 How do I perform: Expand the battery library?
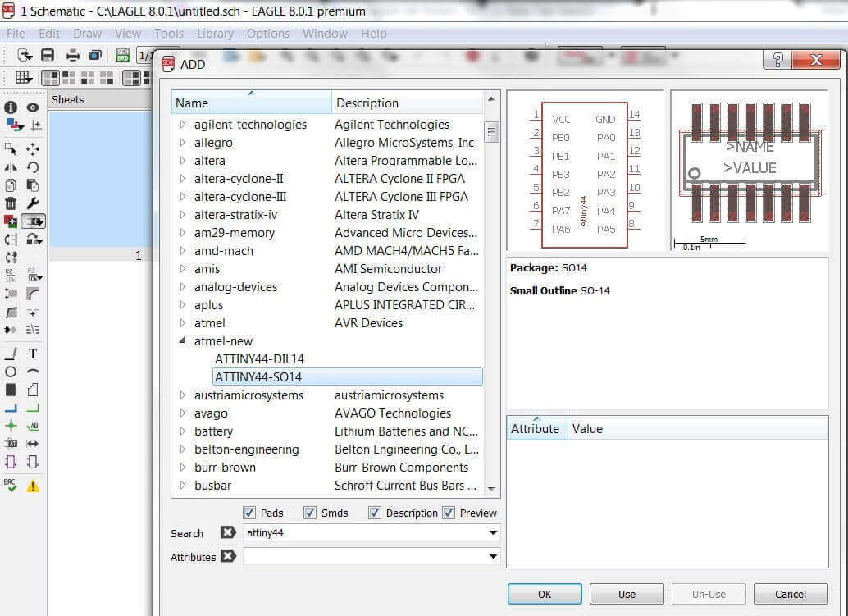tap(182, 431)
